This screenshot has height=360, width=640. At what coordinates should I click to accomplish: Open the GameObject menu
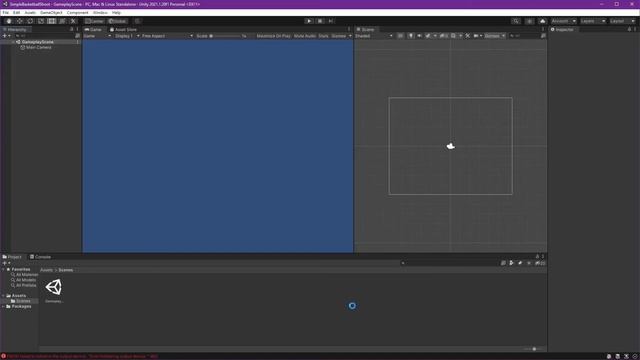(x=51, y=13)
